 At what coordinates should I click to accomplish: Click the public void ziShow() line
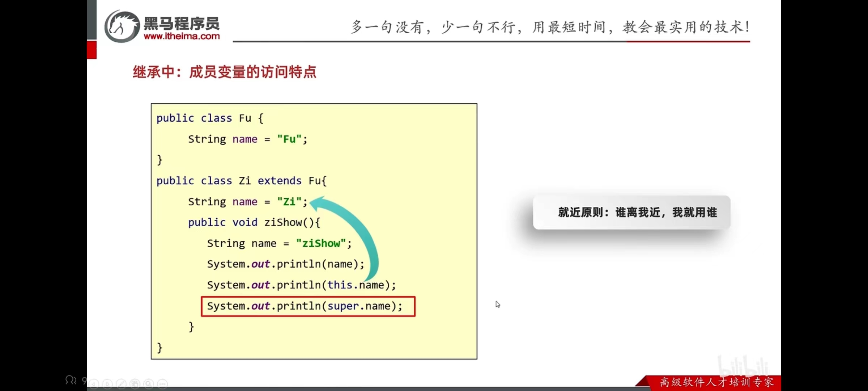[254, 222]
